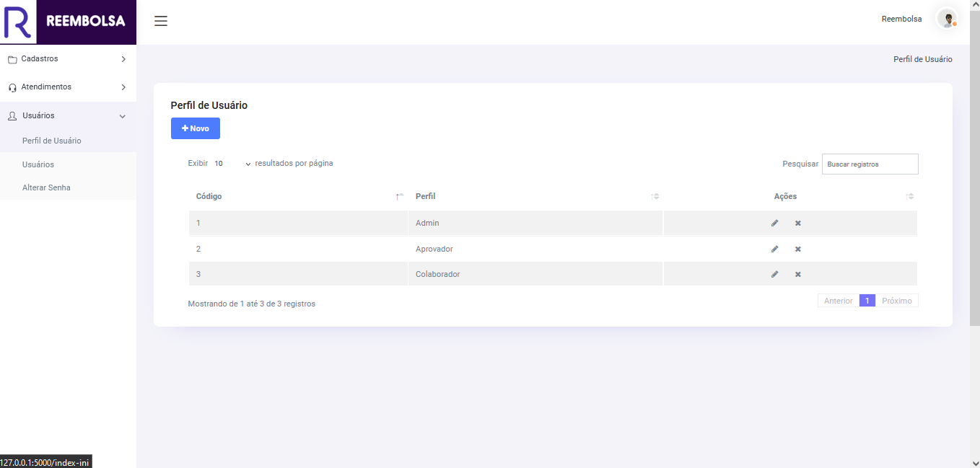Select Alterar Senha in the sidebar
Viewport: 980px width, 468px height.
coord(46,187)
